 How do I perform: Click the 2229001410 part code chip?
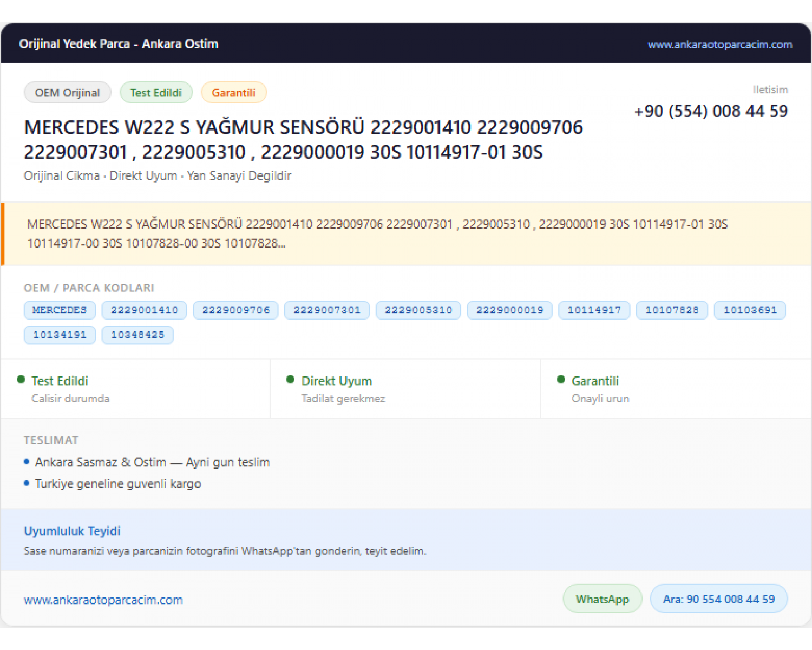145,310
